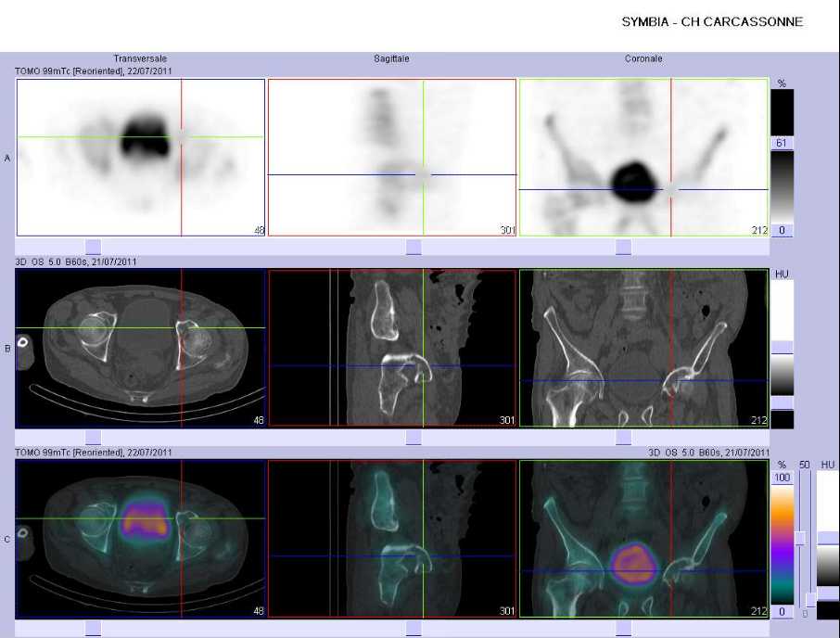Click the 100 percent upper value in row C
The height and width of the screenshot is (638, 840).
pos(783,478)
